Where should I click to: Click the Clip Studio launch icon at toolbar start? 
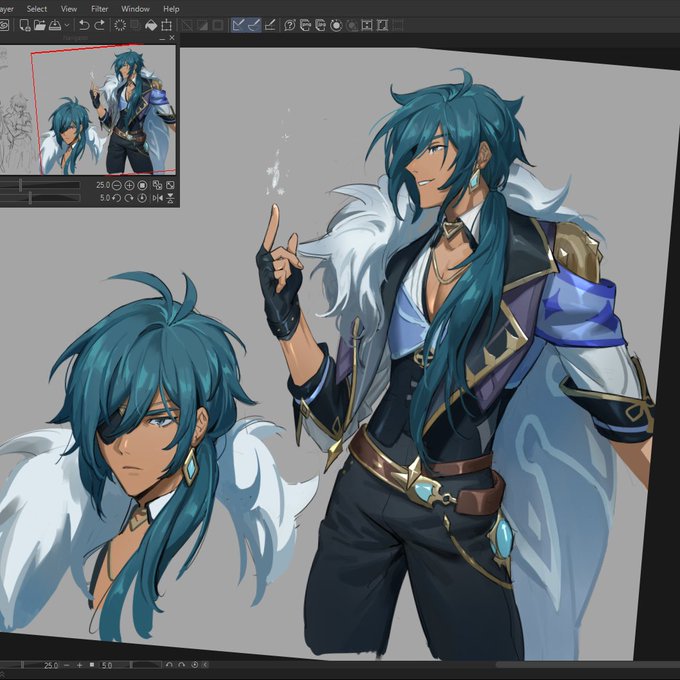tap(3, 25)
